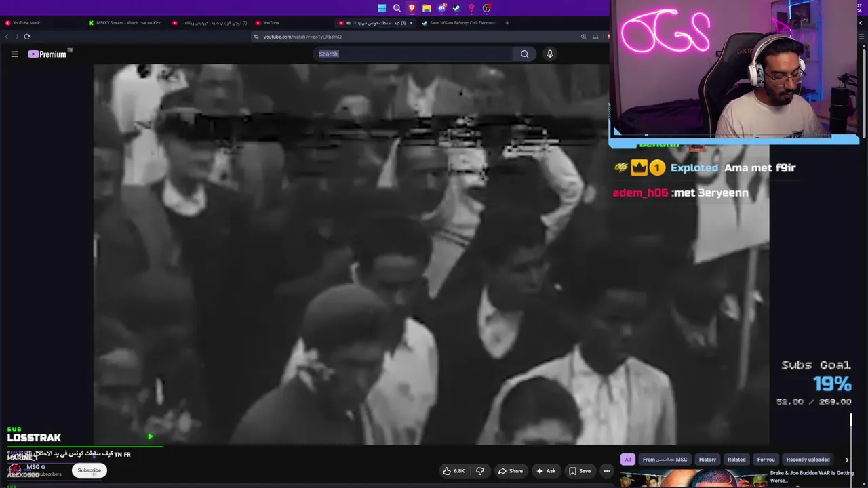Image resolution: width=868 pixels, height=488 pixels.
Task: Switch to the plain YouTube tab
Action: point(292,23)
